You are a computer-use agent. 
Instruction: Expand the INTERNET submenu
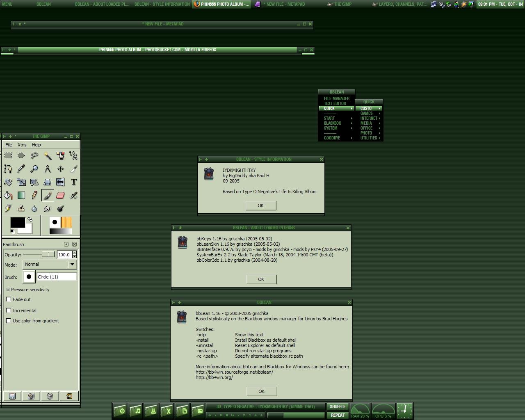369,118
